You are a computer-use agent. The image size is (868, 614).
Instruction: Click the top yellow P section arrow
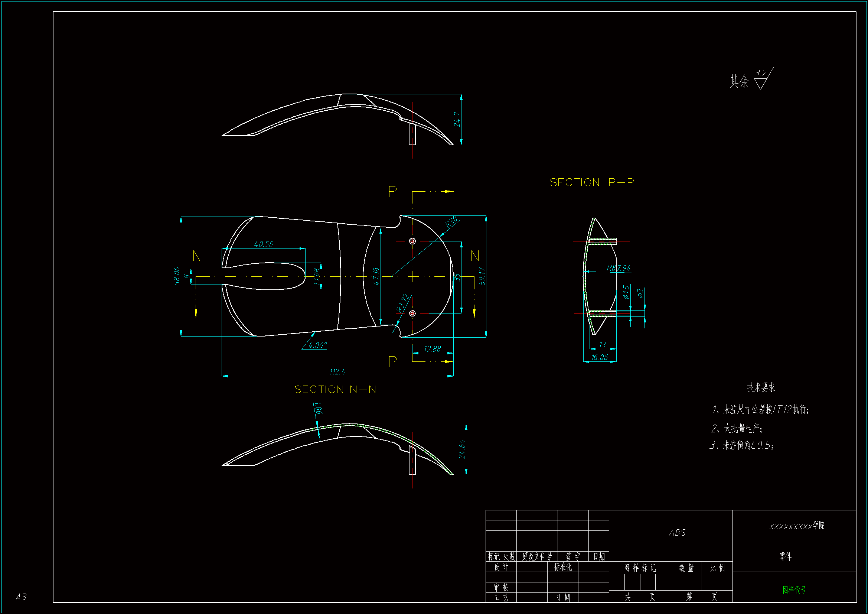448,192
